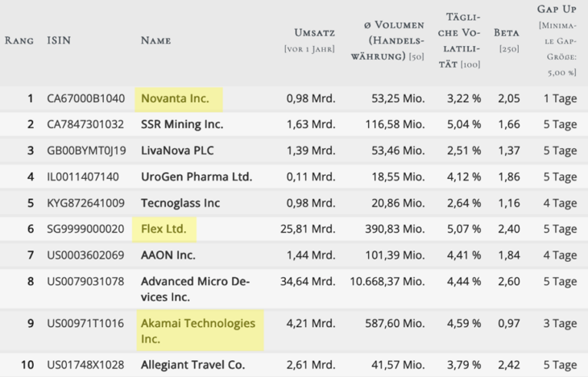Select ISIN CA67000B1040
This screenshot has width=588, height=377.
tap(86, 98)
